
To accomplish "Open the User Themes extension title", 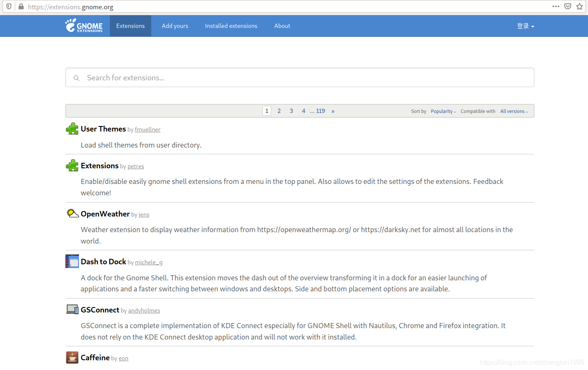I will tap(103, 129).
